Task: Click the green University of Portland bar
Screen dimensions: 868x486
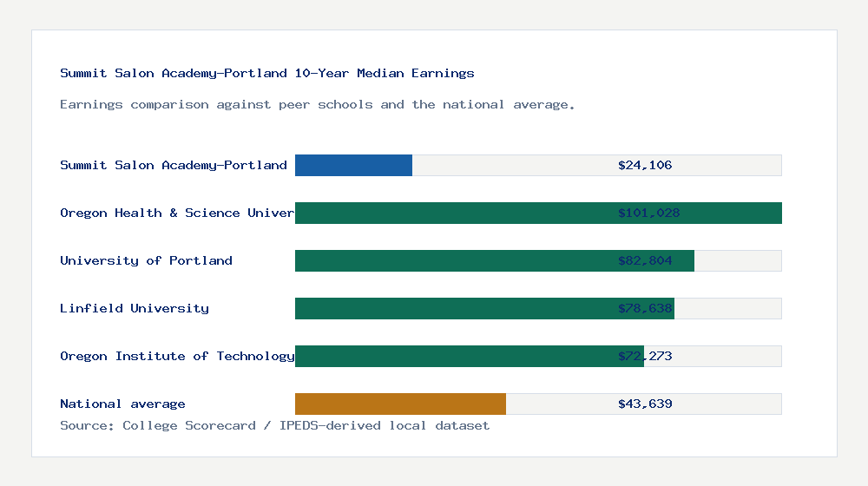Action: pos(495,260)
